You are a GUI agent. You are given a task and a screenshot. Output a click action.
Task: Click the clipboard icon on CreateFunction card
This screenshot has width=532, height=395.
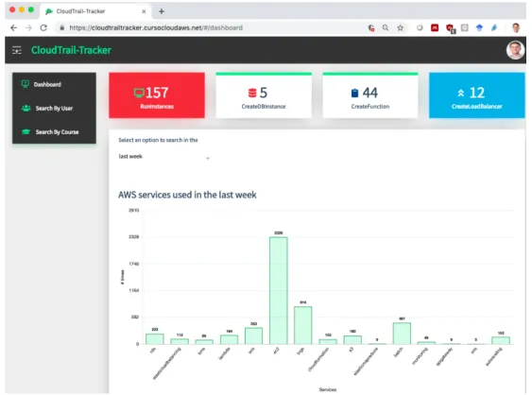tap(354, 93)
